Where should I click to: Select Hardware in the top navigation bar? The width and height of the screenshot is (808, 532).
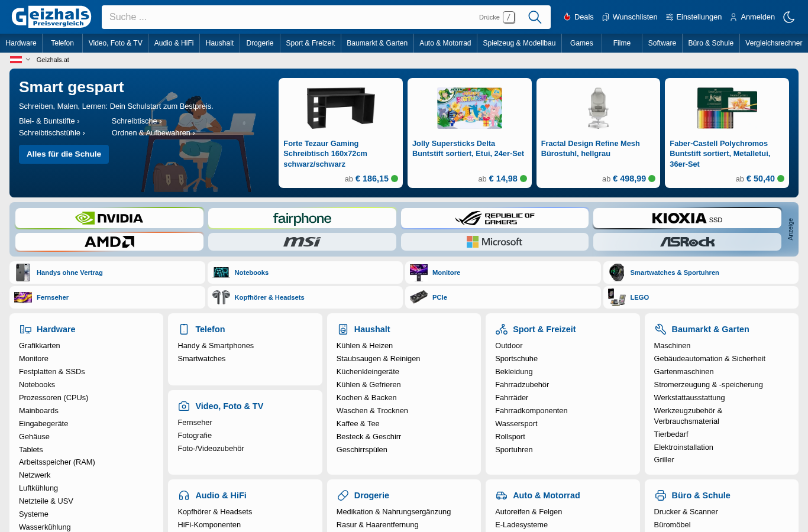click(x=21, y=43)
